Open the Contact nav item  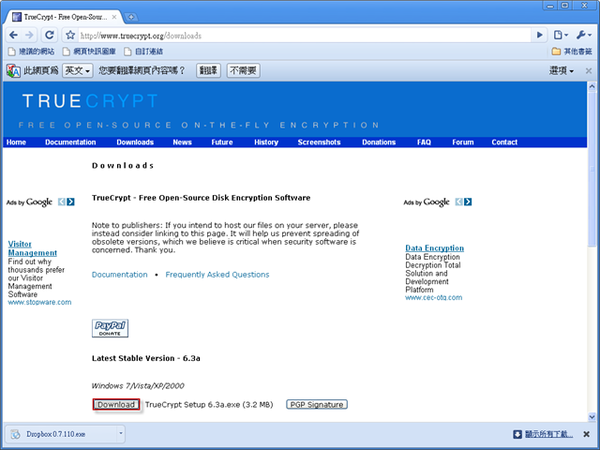click(504, 142)
